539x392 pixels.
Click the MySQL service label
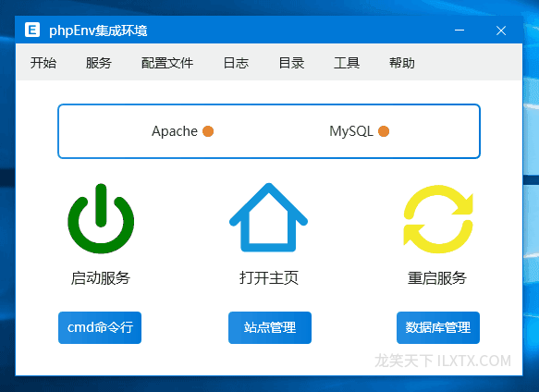[351, 131]
